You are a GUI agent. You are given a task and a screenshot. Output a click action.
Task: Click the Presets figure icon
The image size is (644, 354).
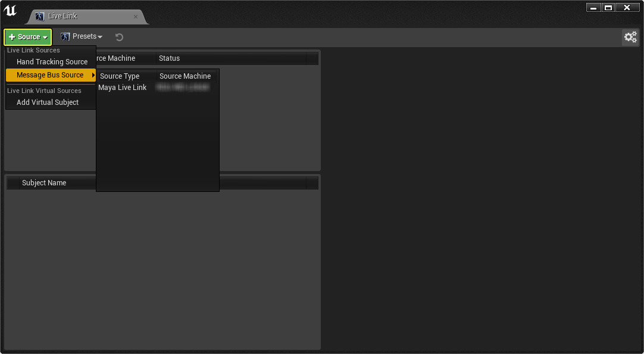65,36
